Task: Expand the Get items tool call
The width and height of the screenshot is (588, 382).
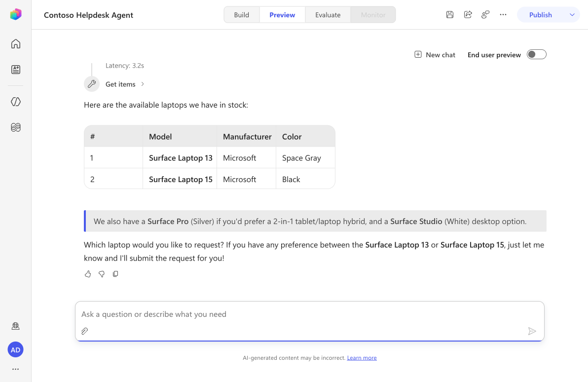Action: point(125,84)
